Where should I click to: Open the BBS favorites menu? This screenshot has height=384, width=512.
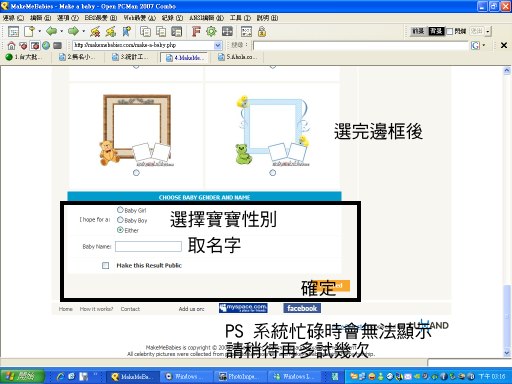click(100, 18)
